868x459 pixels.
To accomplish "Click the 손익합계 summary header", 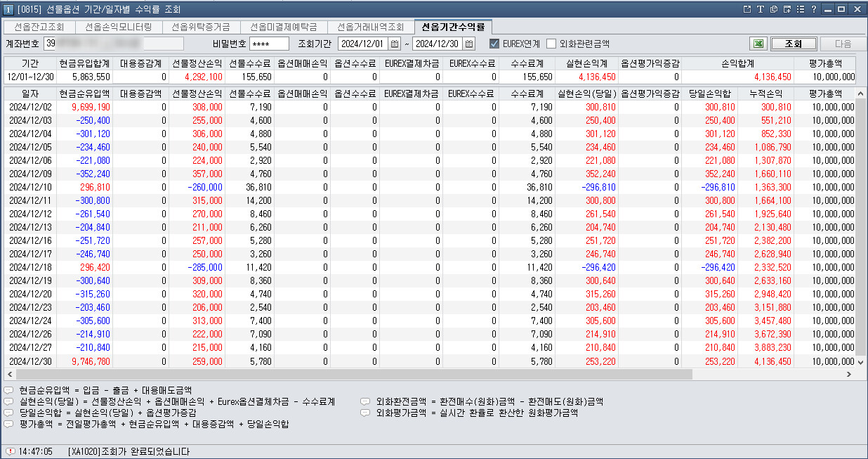I will pyautogui.click(x=737, y=63).
